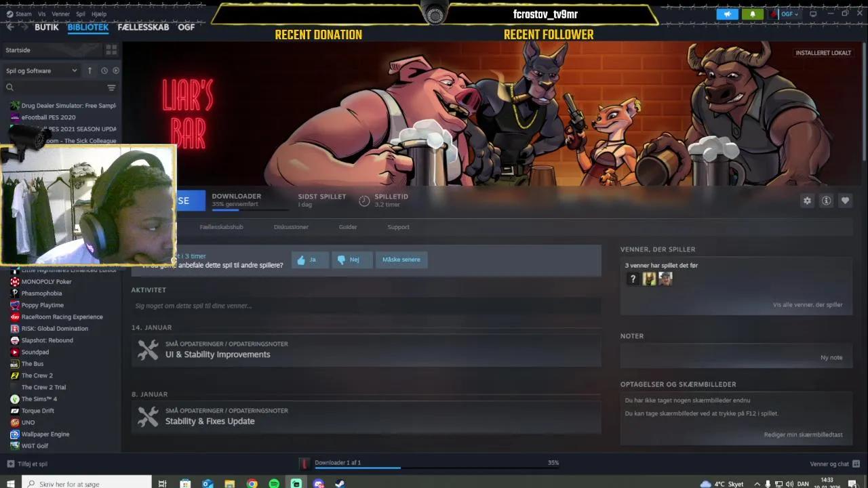Screen dimensions: 868x488
Task: Click the activity input Sig noget om dette spil
Action: tap(366, 306)
